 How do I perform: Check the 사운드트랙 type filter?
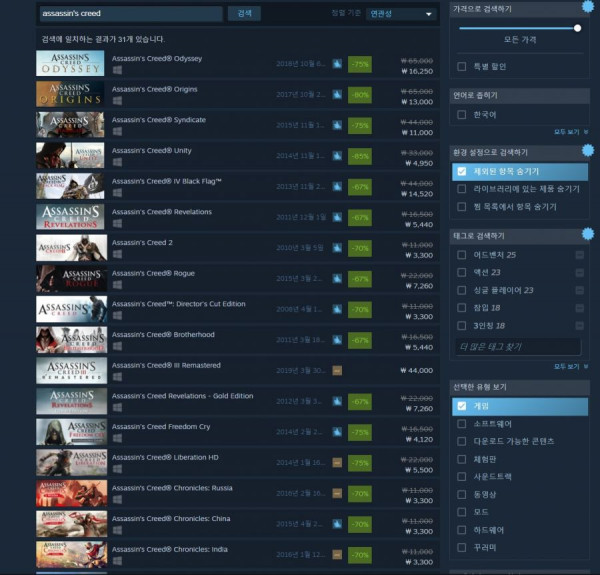[x=462, y=477]
